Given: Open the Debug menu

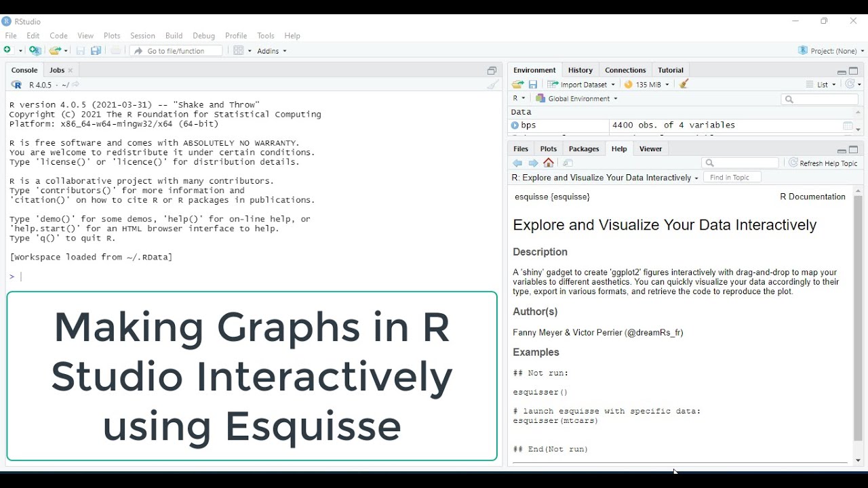Looking at the screenshot, I should pyautogui.click(x=203, y=36).
